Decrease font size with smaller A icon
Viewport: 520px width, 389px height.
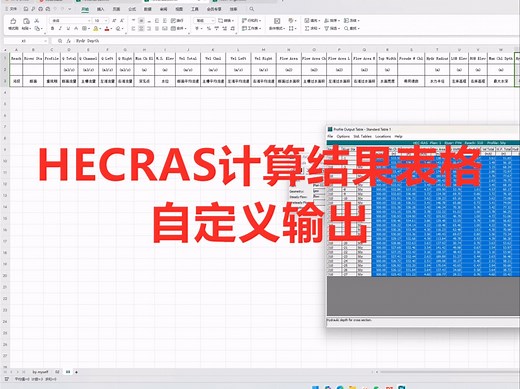122,21
